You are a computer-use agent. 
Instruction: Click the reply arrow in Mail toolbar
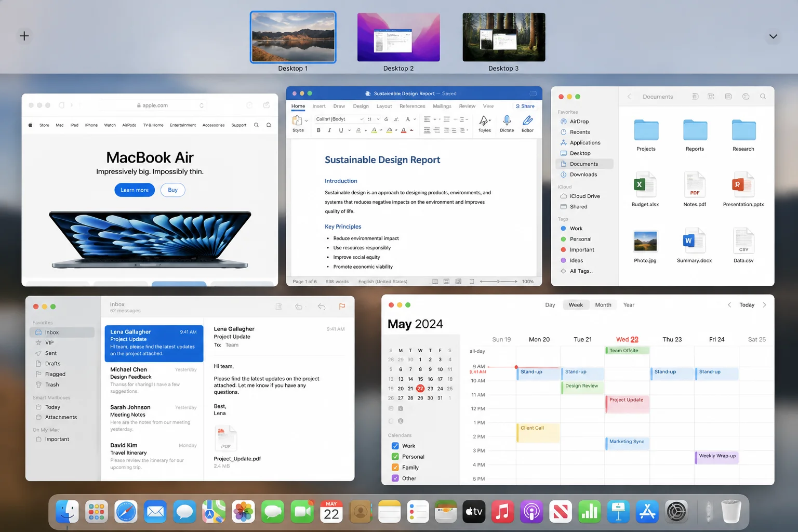pos(322,307)
